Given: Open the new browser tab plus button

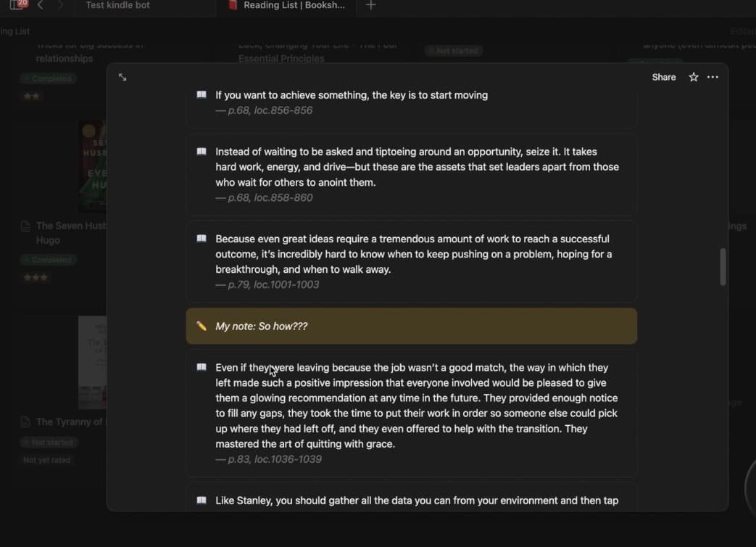Looking at the screenshot, I should pyautogui.click(x=370, y=5).
